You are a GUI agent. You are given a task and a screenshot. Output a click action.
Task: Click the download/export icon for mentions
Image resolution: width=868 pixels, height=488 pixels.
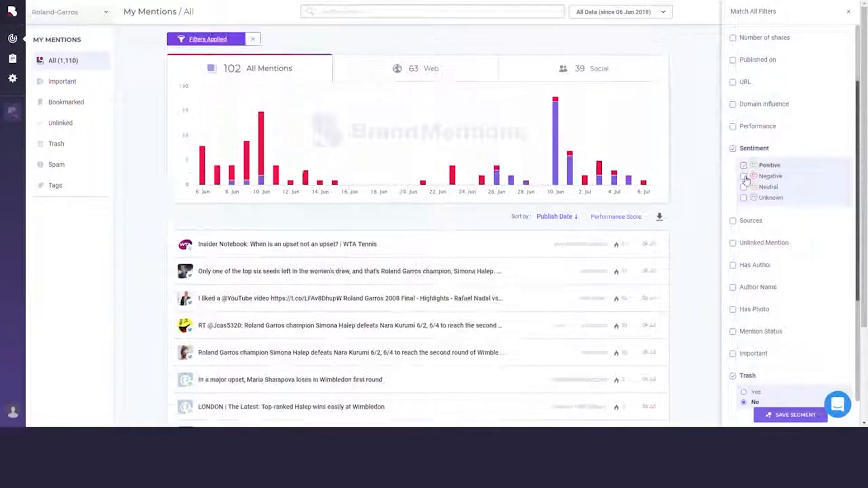tap(659, 216)
